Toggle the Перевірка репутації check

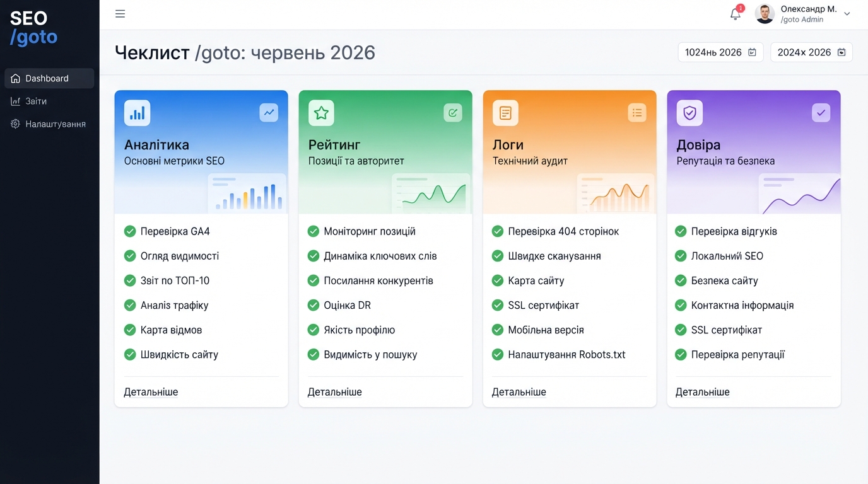click(x=681, y=354)
